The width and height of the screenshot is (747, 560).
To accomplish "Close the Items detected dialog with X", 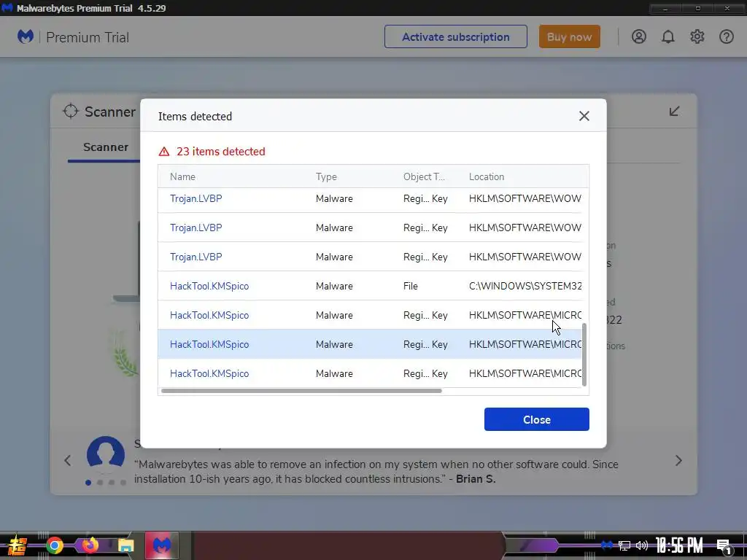I will pyautogui.click(x=584, y=116).
